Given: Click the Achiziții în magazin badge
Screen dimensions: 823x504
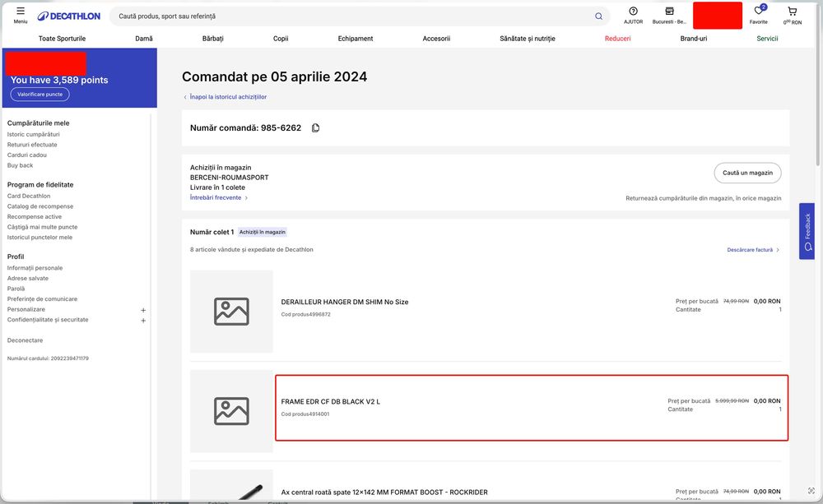Looking at the screenshot, I should [263, 232].
